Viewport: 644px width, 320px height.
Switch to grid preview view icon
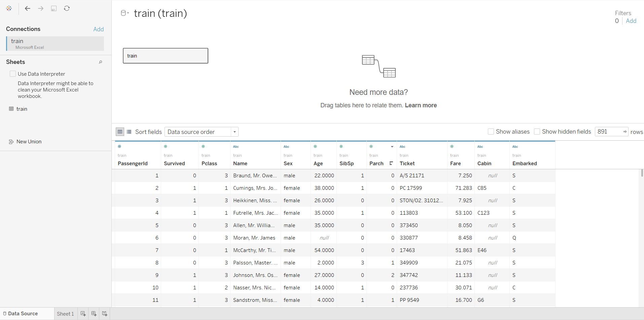[120, 132]
